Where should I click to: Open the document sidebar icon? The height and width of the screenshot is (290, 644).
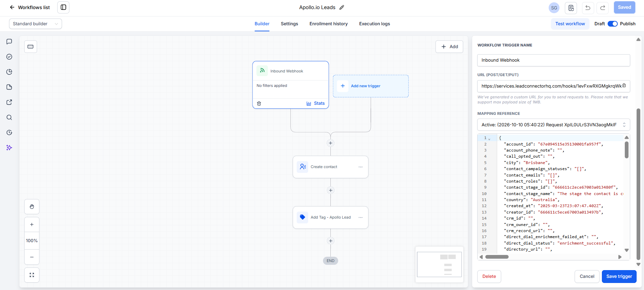9,87
